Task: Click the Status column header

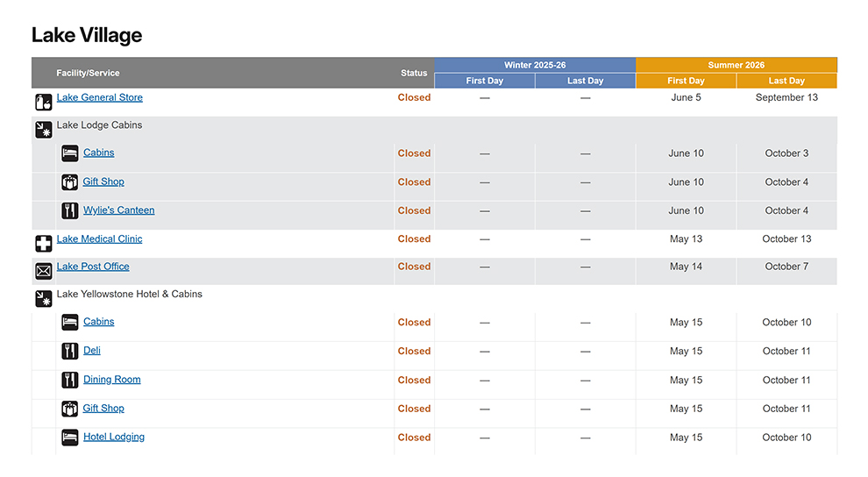Action: pyautogui.click(x=414, y=73)
